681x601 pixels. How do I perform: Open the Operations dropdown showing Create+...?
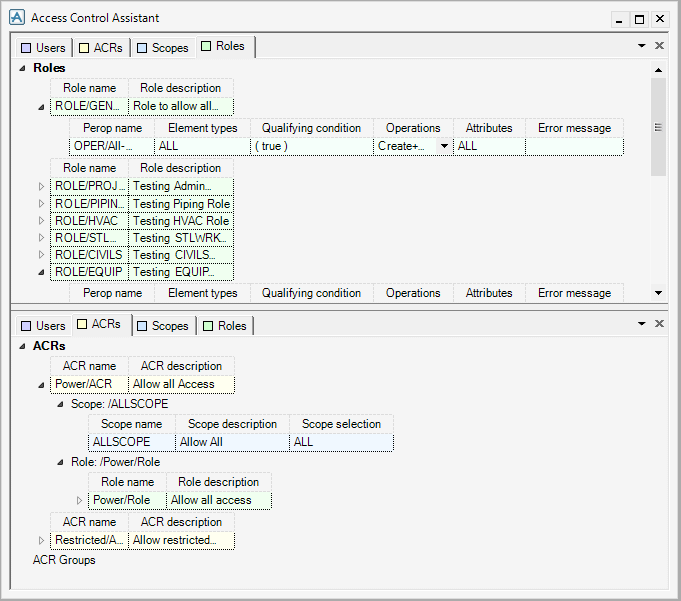(x=444, y=146)
